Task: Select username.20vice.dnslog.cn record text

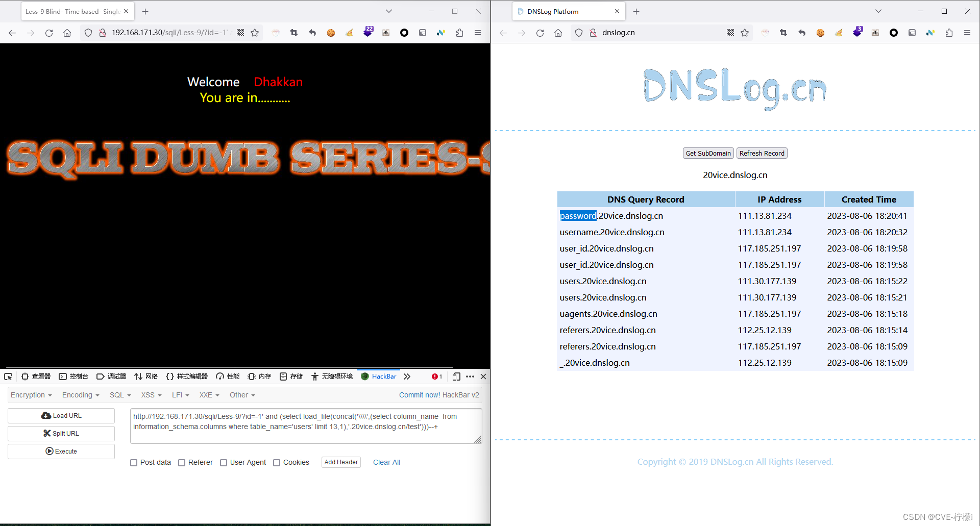Action: click(x=612, y=232)
